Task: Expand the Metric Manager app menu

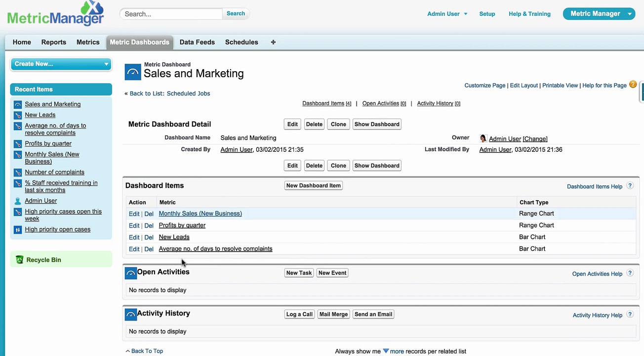Action: click(x=599, y=14)
